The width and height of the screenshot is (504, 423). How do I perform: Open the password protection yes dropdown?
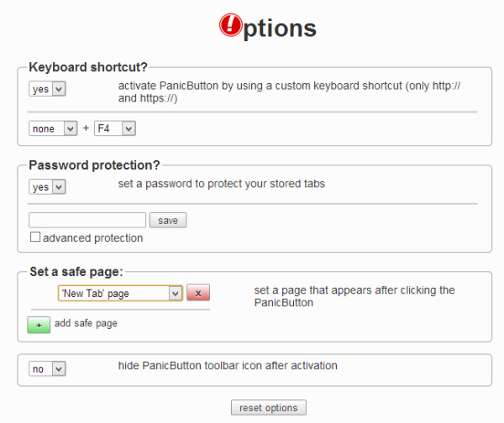[x=47, y=187]
